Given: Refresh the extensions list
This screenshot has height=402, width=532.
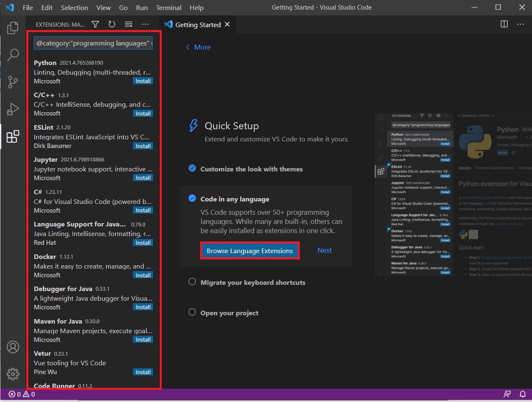Looking at the screenshot, I should click(x=112, y=24).
